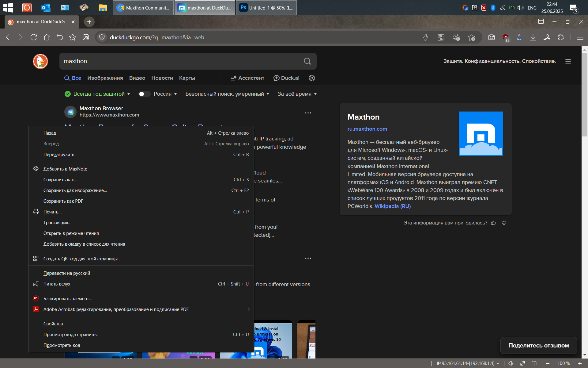Switch to Photoshop Untitled-1 taskbar window

(x=266, y=8)
